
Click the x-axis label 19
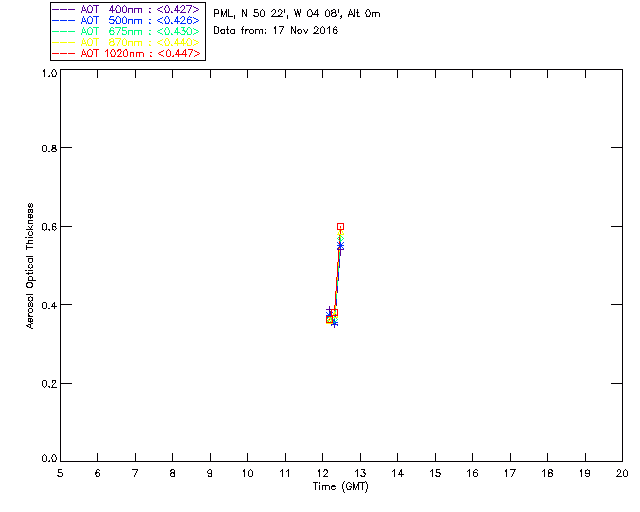pyautogui.click(x=585, y=474)
